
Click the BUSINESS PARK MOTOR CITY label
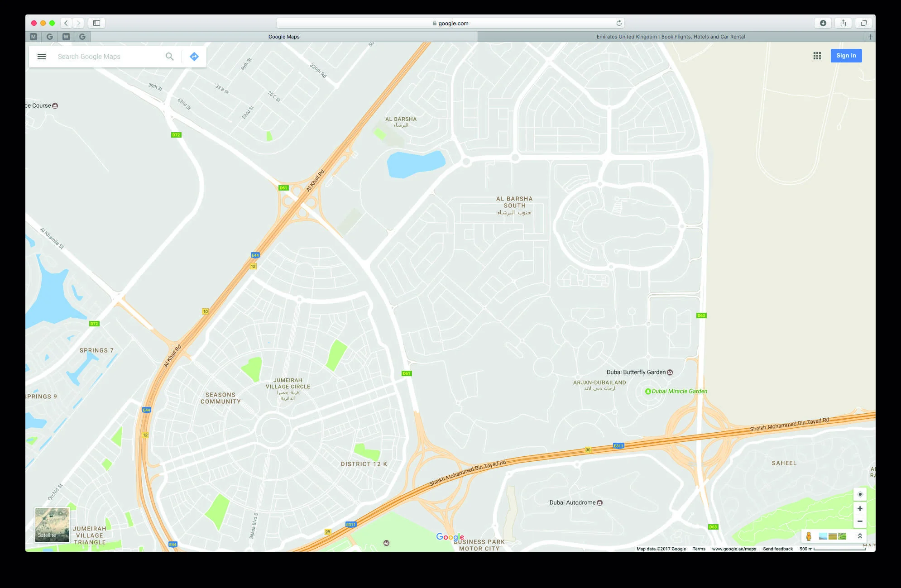479,545
